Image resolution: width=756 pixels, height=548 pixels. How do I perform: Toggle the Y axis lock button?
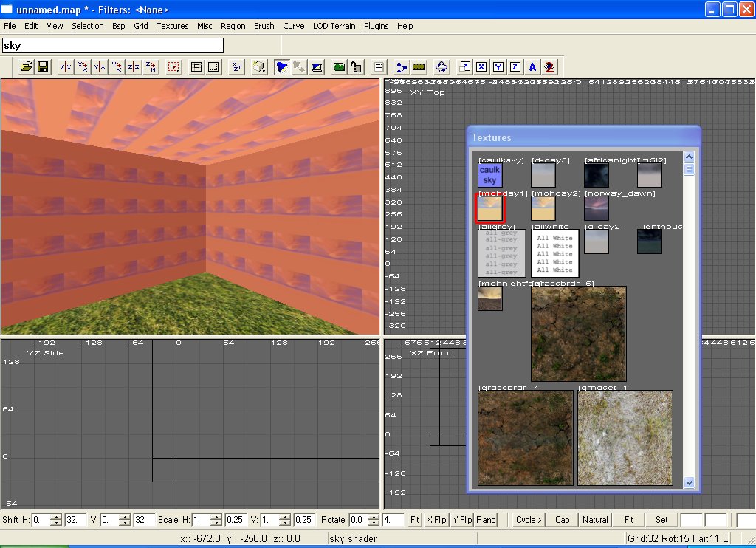pyautogui.click(x=498, y=67)
